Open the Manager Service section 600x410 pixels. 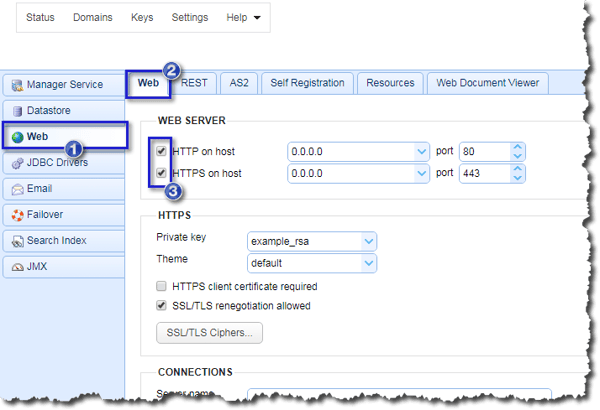(64, 85)
